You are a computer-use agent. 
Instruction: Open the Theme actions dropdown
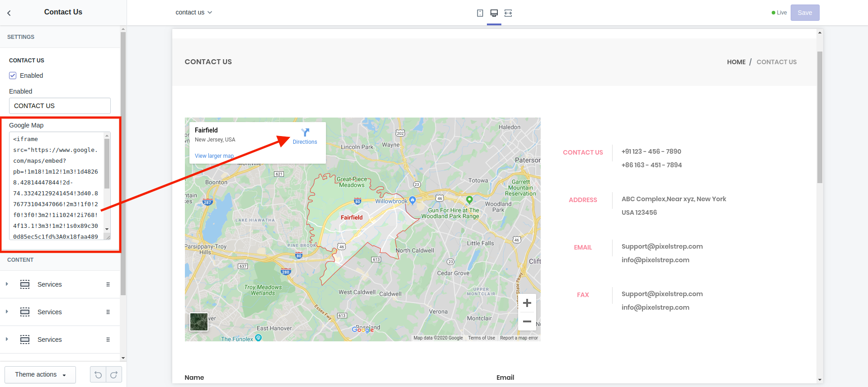coord(40,375)
